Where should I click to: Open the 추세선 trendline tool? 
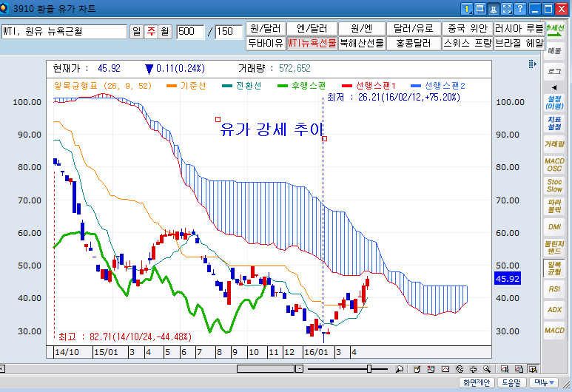pyautogui.click(x=554, y=30)
